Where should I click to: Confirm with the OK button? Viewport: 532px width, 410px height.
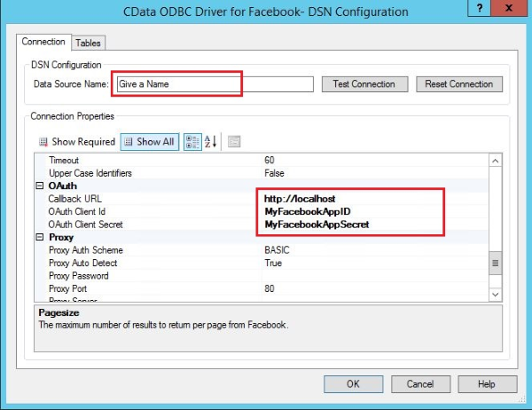[x=352, y=384]
